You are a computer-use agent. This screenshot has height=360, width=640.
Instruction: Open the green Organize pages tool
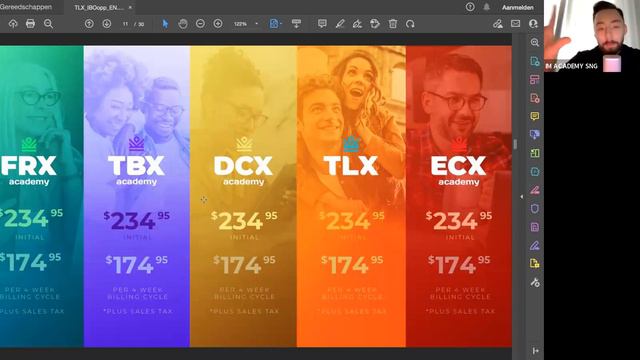click(535, 153)
